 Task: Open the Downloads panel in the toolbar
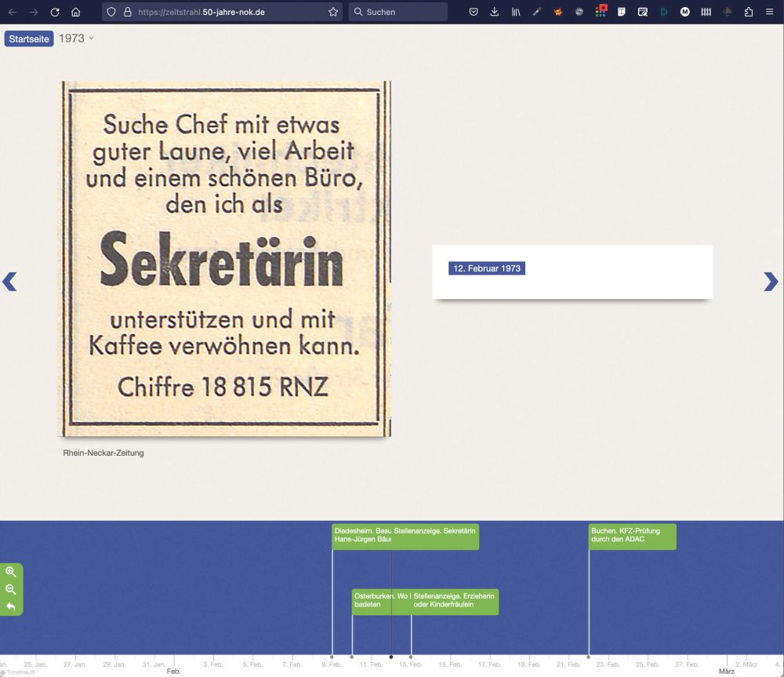click(x=494, y=12)
